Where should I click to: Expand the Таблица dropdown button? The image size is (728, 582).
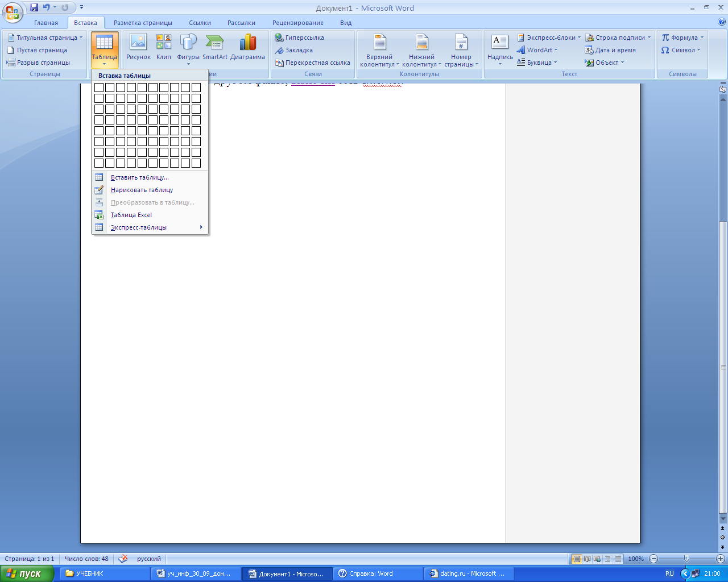click(x=105, y=50)
